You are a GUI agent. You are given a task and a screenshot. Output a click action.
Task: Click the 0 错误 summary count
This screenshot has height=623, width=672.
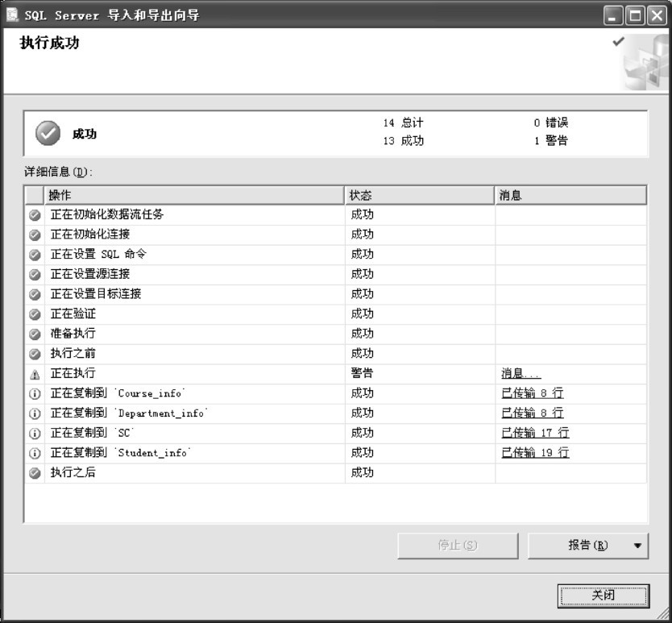[x=551, y=123]
